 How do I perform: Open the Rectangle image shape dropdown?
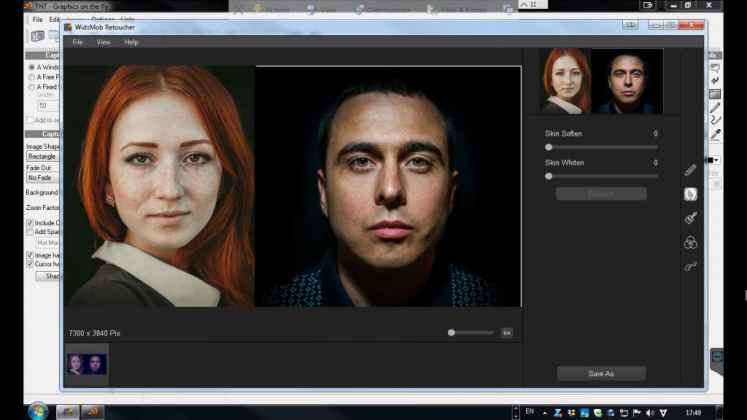click(43, 157)
